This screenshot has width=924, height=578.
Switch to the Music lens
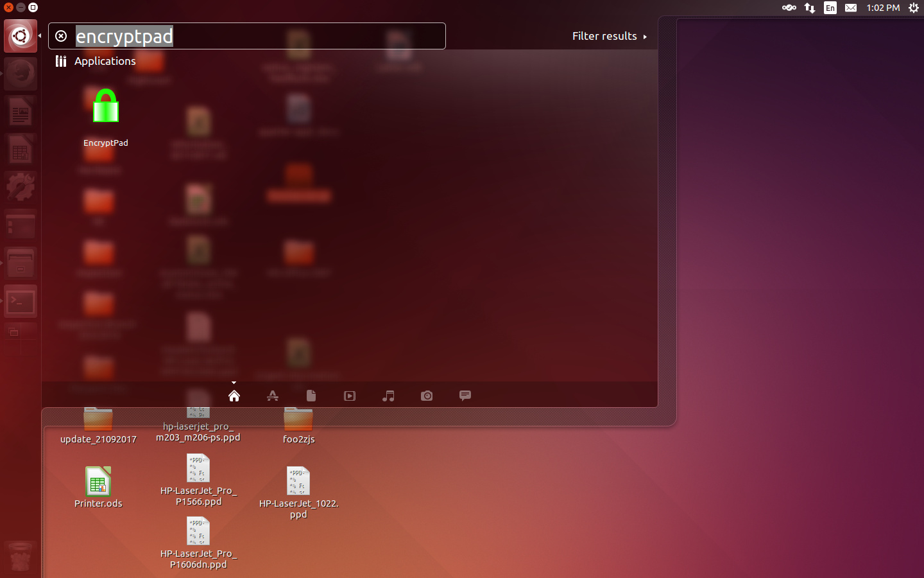[388, 396]
